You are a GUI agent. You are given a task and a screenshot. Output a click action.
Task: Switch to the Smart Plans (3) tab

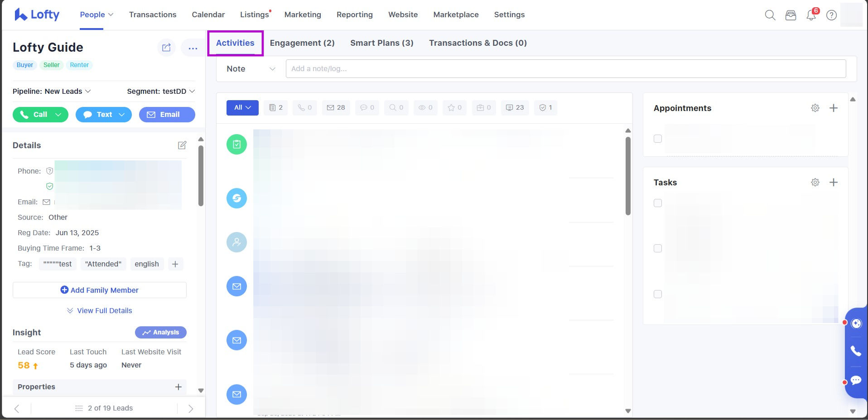click(381, 43)
